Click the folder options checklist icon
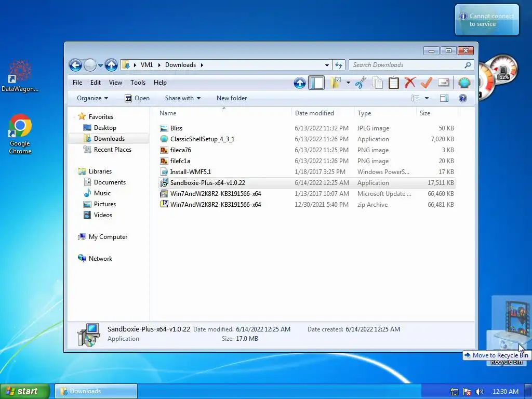 coord(335,83)
